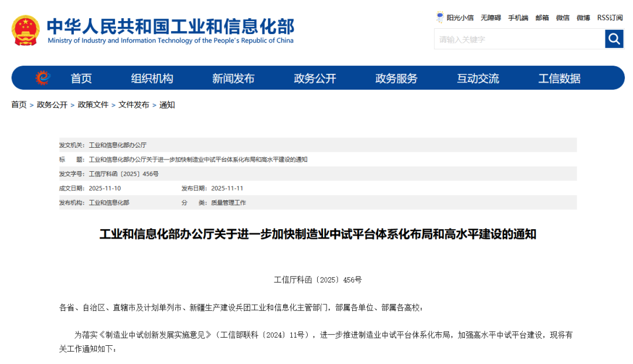Screen dimensions: 633x364
Task: Click the 阳光小信 robot assistant icon
Action: click(x=439, y=18)
